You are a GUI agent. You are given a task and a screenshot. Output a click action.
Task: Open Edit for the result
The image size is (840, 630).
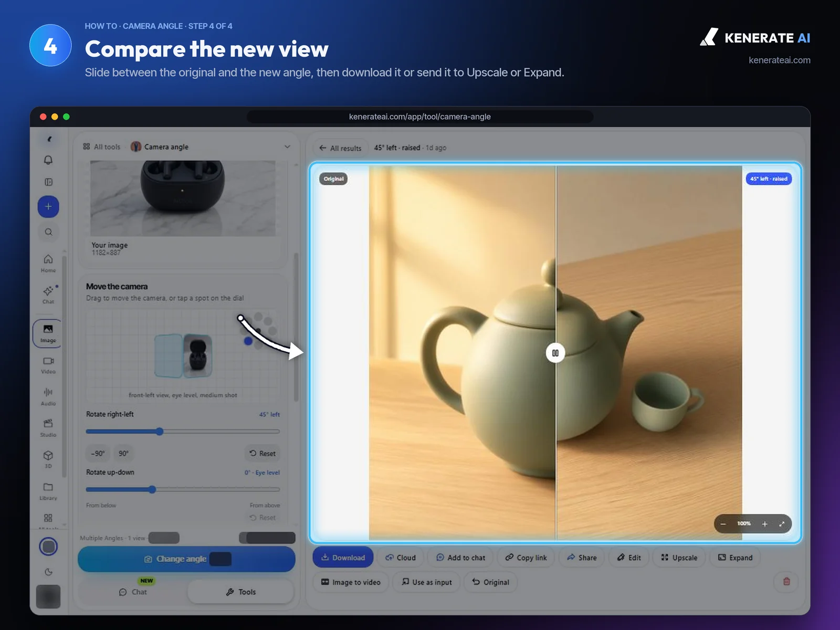pyautogui.click(x=629, y=558)
